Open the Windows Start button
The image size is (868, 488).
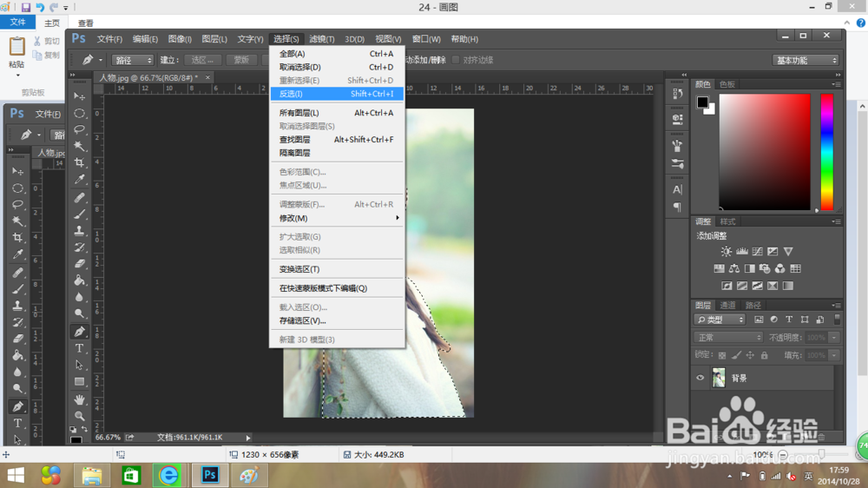16,475
